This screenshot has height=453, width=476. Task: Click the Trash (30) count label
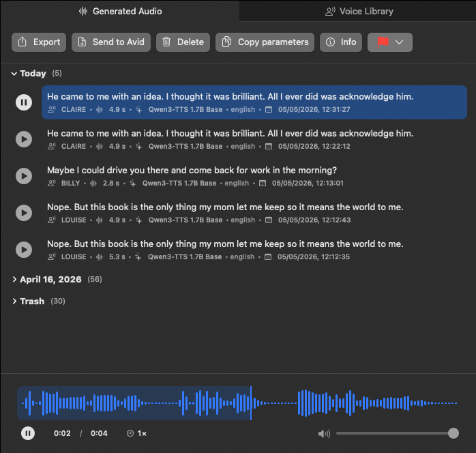(x=58, y=301)
